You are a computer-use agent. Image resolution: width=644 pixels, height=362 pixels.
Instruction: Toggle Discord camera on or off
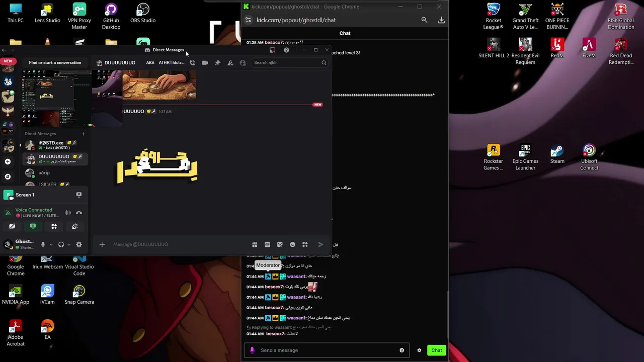pos(12,227)
